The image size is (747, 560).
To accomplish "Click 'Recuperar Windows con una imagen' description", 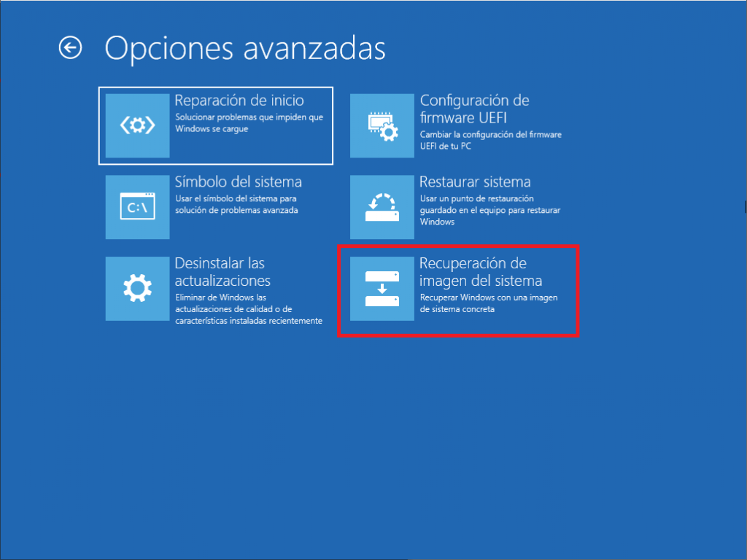I will coord(489,297).
